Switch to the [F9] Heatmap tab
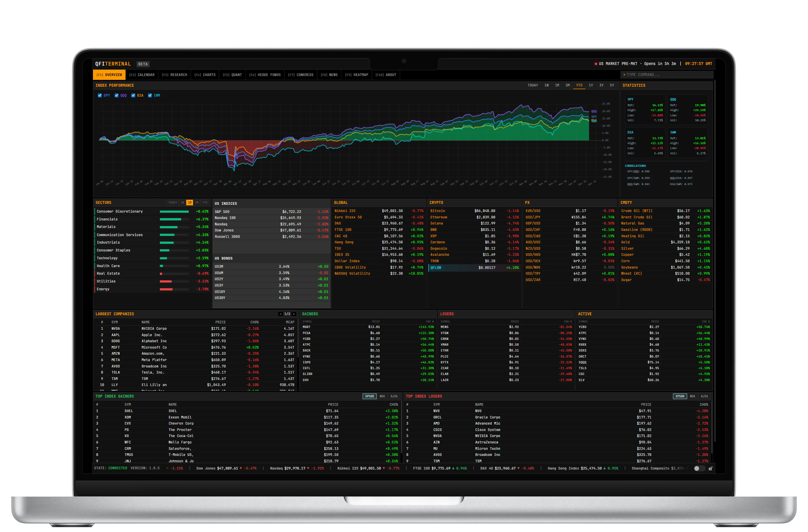This screenshot has height=532, width=808. point(357,75)
